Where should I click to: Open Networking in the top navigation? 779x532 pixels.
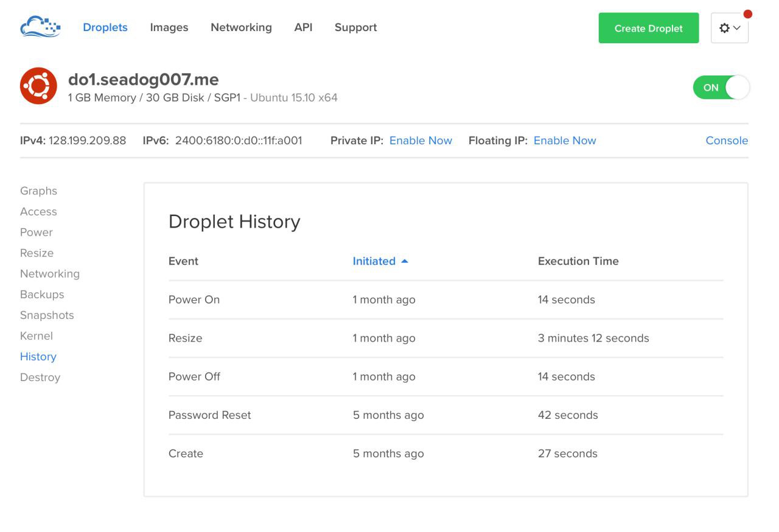(x=241, y=27)
